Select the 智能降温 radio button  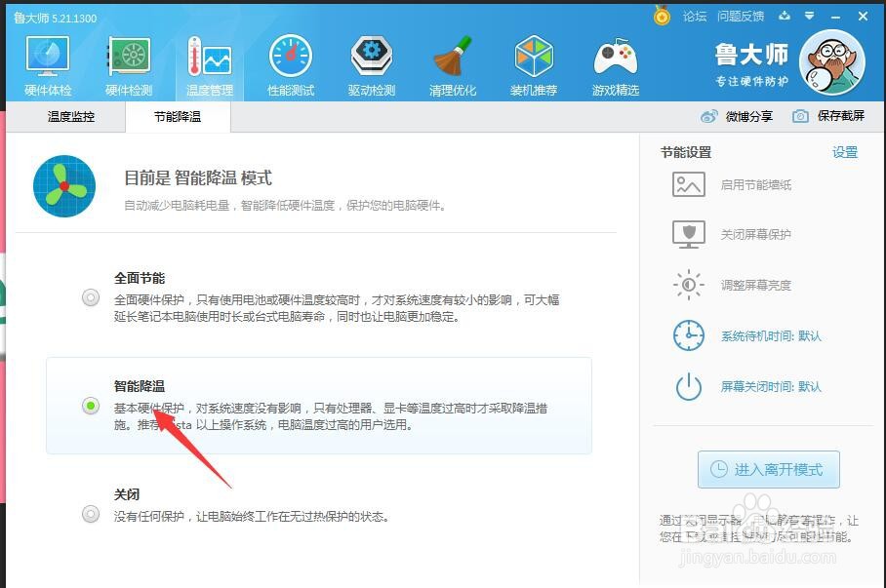click(91, 406)
